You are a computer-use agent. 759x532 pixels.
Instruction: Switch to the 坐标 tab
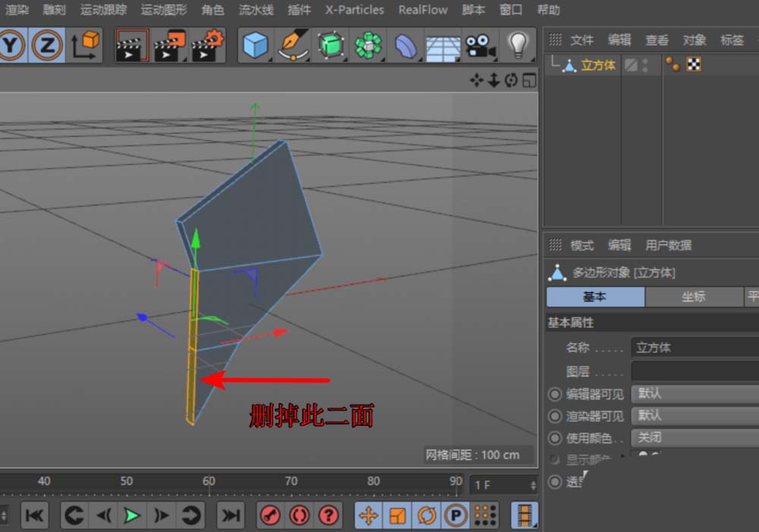tap(694, 297)
